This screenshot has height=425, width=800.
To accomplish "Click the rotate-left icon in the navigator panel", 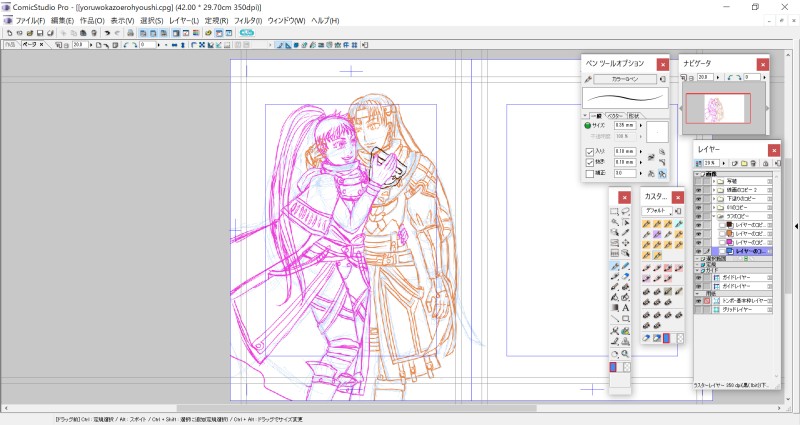I will [x=731, y=77].
